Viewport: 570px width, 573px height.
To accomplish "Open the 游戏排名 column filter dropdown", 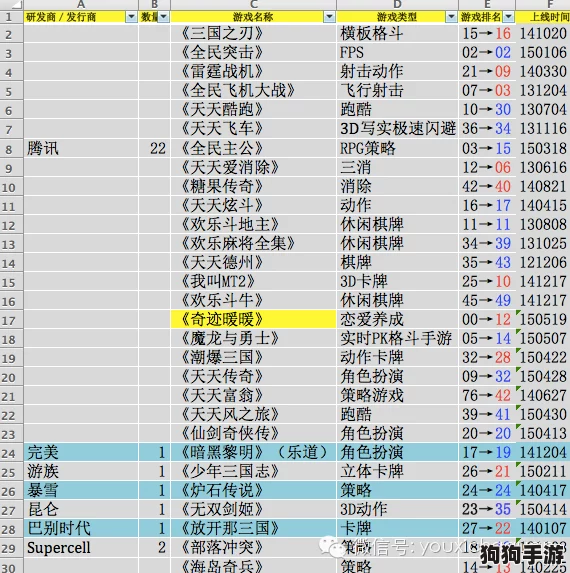I will 509,17.
